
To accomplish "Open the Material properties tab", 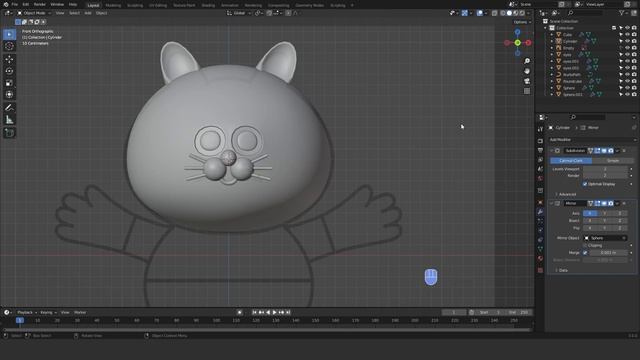I will point(540,259).
